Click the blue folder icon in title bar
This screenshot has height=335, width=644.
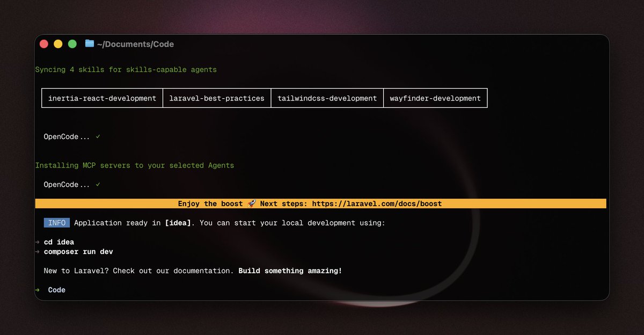[x=90, y=43]
